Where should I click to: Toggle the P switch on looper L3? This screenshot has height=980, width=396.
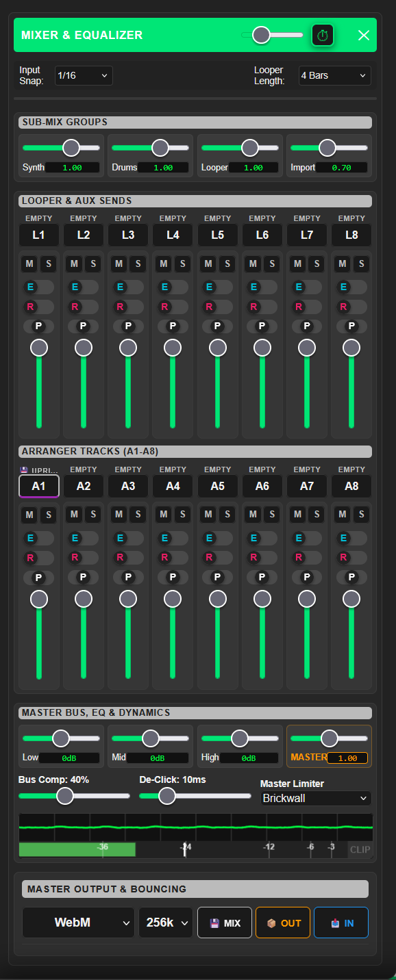(x=128, y=326)
